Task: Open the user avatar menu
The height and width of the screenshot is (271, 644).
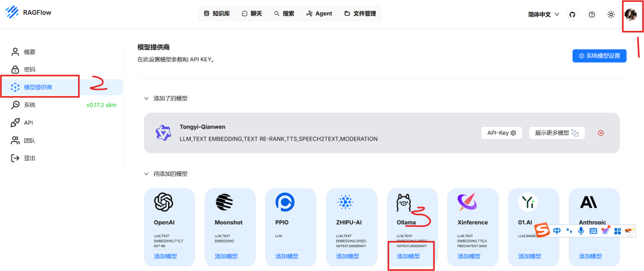Action: (x=630, y=14)
